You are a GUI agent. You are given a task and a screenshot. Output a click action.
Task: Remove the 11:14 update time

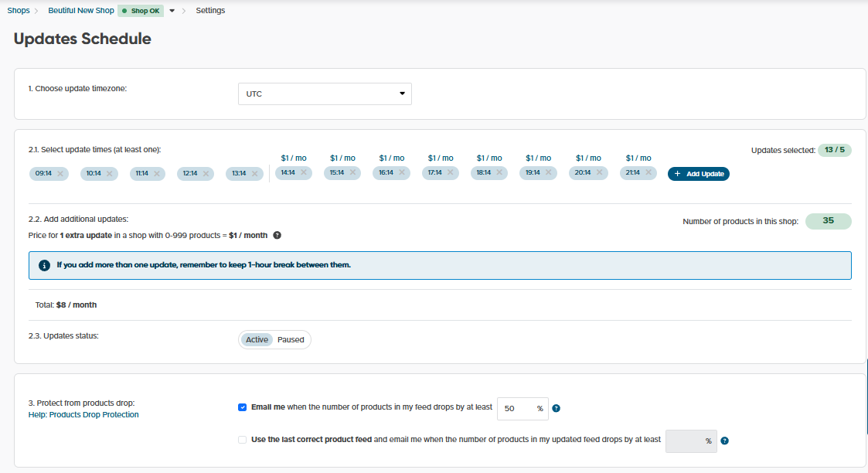click(157, 174)
